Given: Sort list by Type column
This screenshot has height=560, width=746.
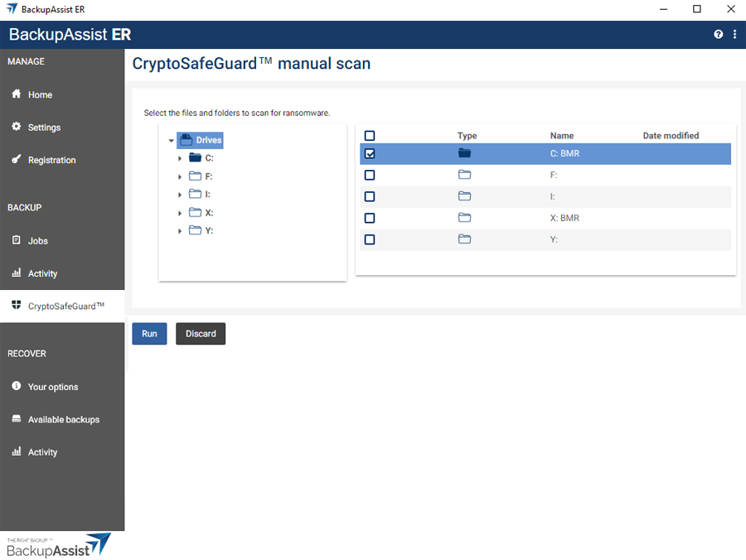Looking at the screenshot, I should pos(467,136).
